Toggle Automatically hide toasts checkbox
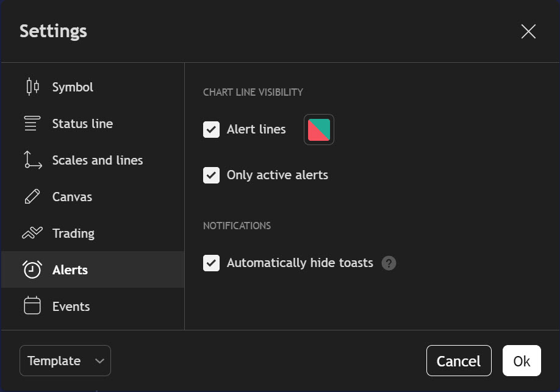Viewport: 560px width, 392px height. pos(211,263)
